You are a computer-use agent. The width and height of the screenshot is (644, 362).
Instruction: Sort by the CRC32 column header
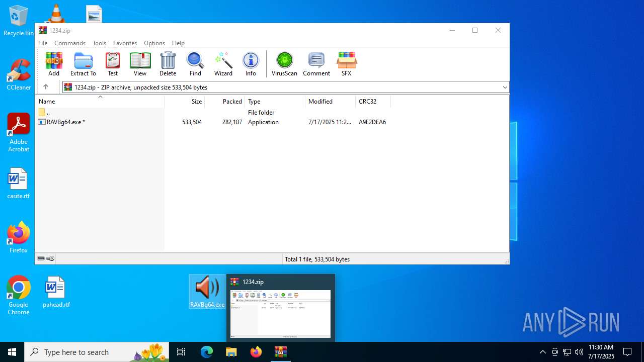pos(373,102)
